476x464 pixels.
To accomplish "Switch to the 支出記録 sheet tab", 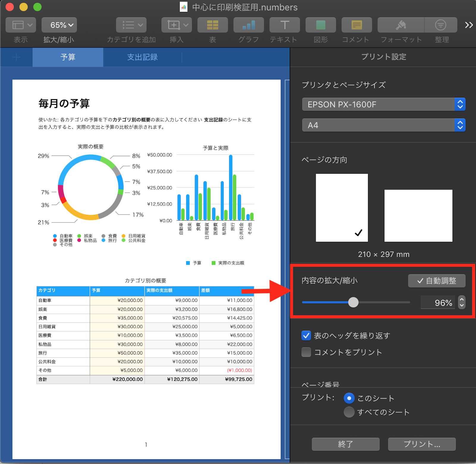I will [x=142, y=57].
